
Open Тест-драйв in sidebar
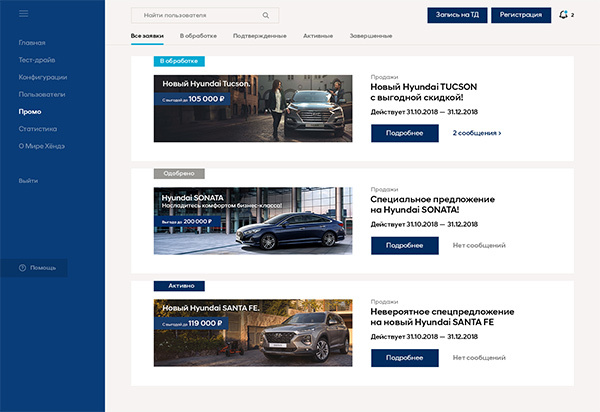[37, 60]
